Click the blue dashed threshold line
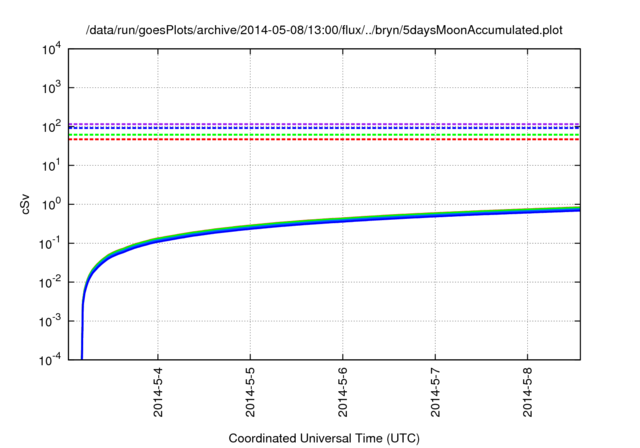 click(x=324, y=128)
